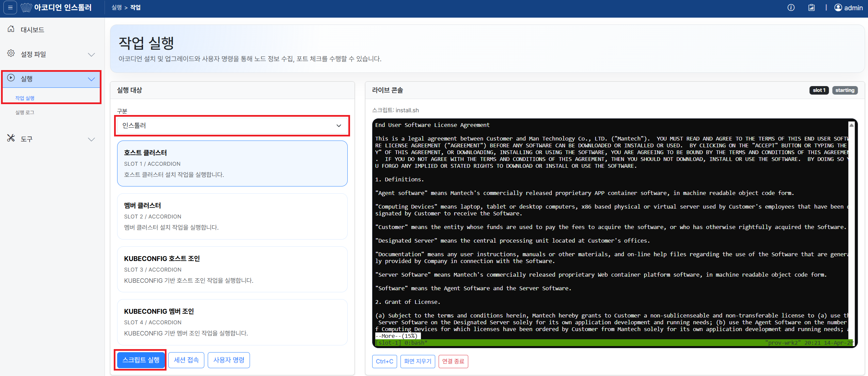Click the Accordion Installer logo icon
Screen dimensions: 868x376
click(26, 7)
